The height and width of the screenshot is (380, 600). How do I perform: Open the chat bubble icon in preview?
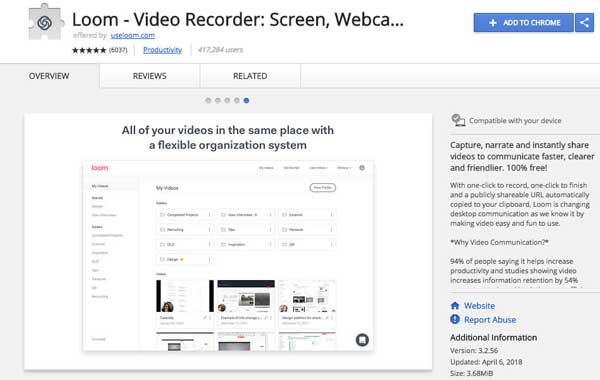(x=362, y=340)
